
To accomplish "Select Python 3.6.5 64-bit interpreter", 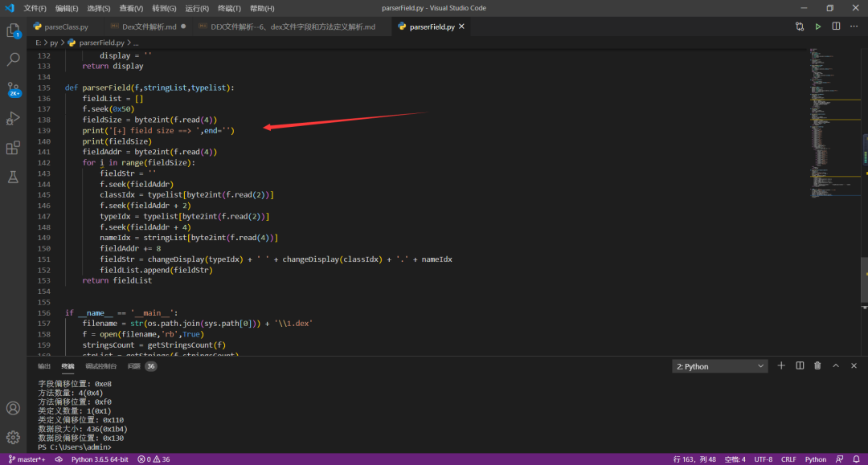I will coord(100,459).
